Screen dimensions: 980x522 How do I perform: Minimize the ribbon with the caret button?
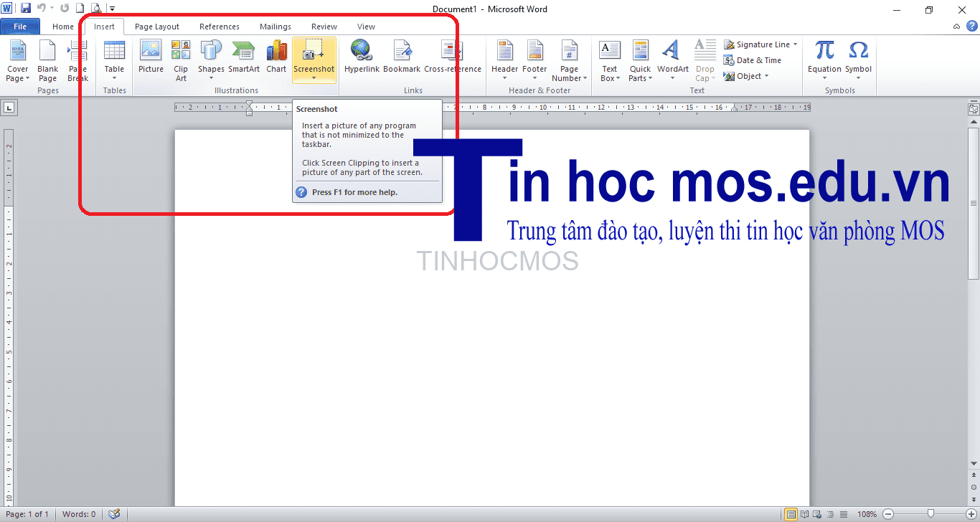click(x=957, y=27)
